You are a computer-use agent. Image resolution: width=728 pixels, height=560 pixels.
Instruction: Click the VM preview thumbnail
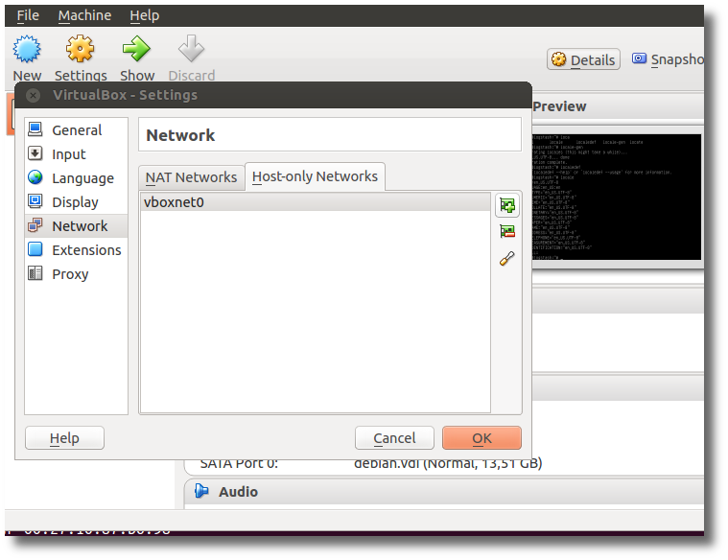point(617,197)
